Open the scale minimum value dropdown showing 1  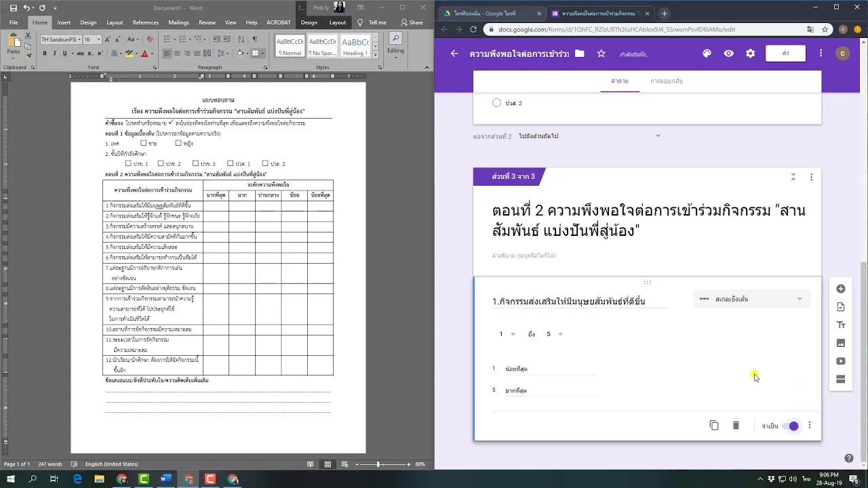pyautogui.click(x=507, y=334)
